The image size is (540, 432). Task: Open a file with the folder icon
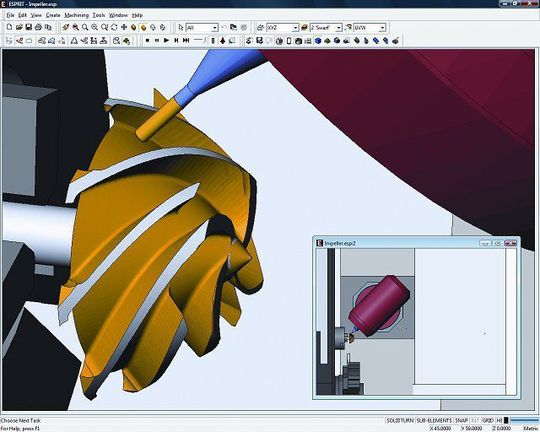[19, 27]
